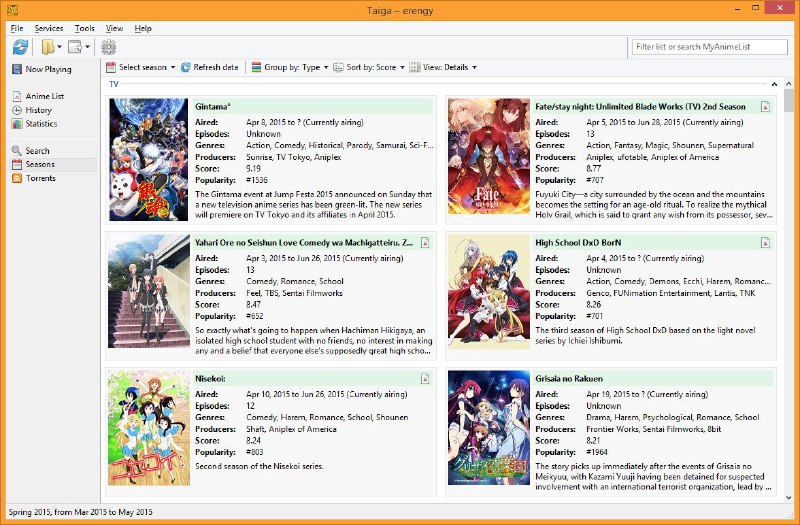Image resolution: width=800 pixels, height=525 pixels.
Task: Click the Synchronize list toolbar icon
Action: (x=20, y=47)
